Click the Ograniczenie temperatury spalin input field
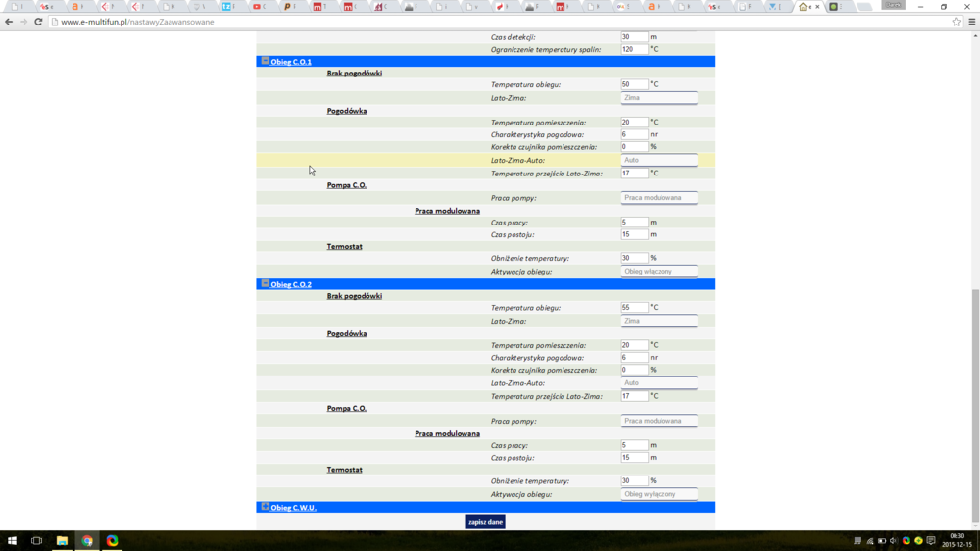980x551 pixels. coord(633,49)
